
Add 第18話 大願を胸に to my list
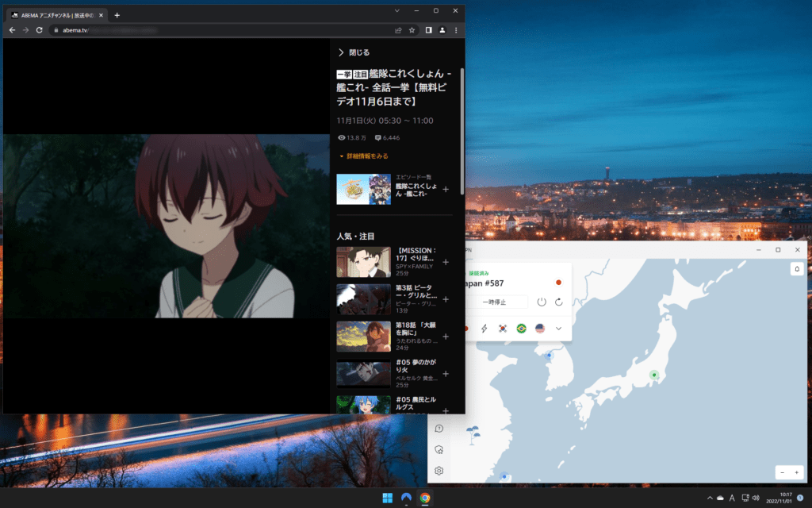pyautogui.click(x=446, y=337)
